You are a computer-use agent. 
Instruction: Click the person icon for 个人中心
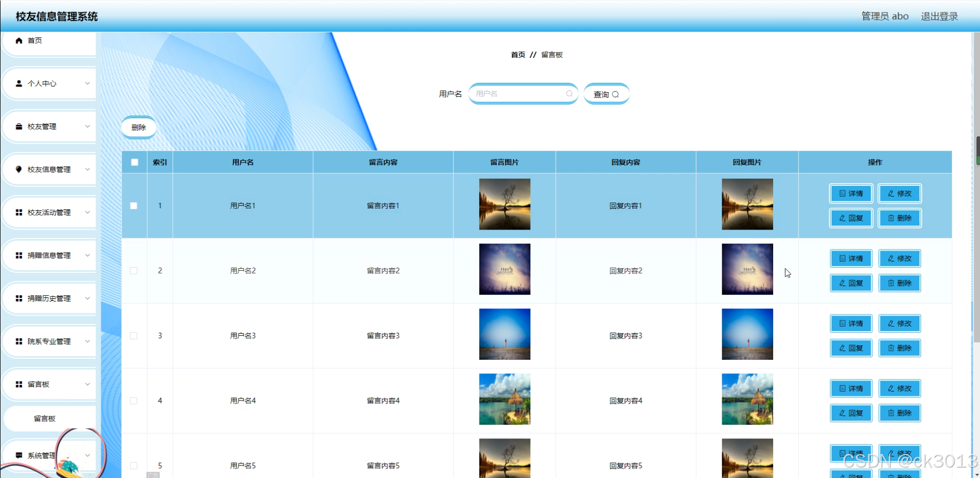[x=19, y=83]
